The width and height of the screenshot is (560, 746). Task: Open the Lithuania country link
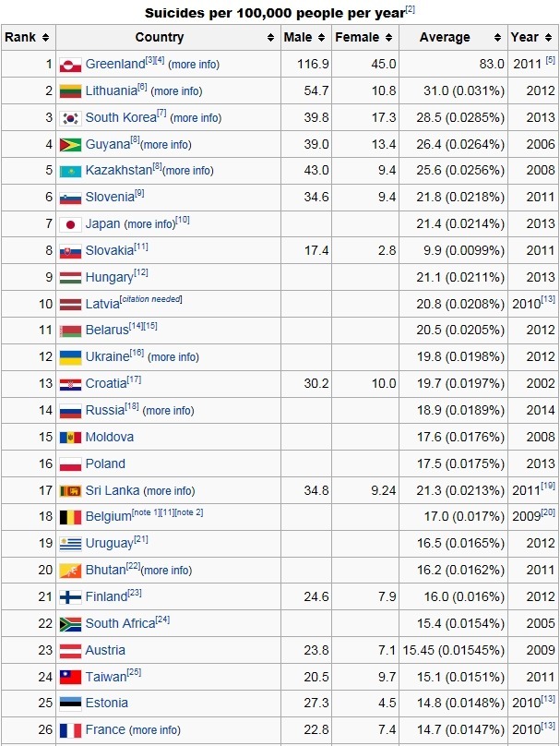(x=111, y=91)
